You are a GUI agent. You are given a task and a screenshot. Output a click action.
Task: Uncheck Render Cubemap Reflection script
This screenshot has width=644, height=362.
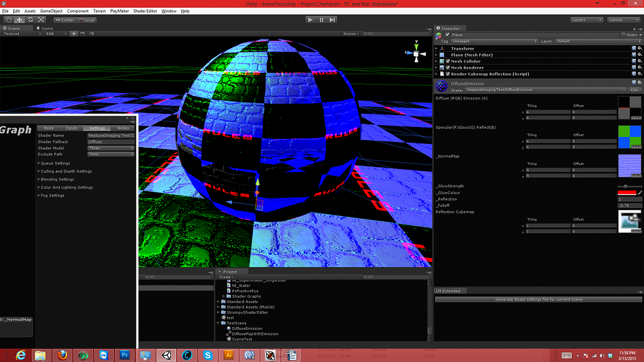coord(447,74)
